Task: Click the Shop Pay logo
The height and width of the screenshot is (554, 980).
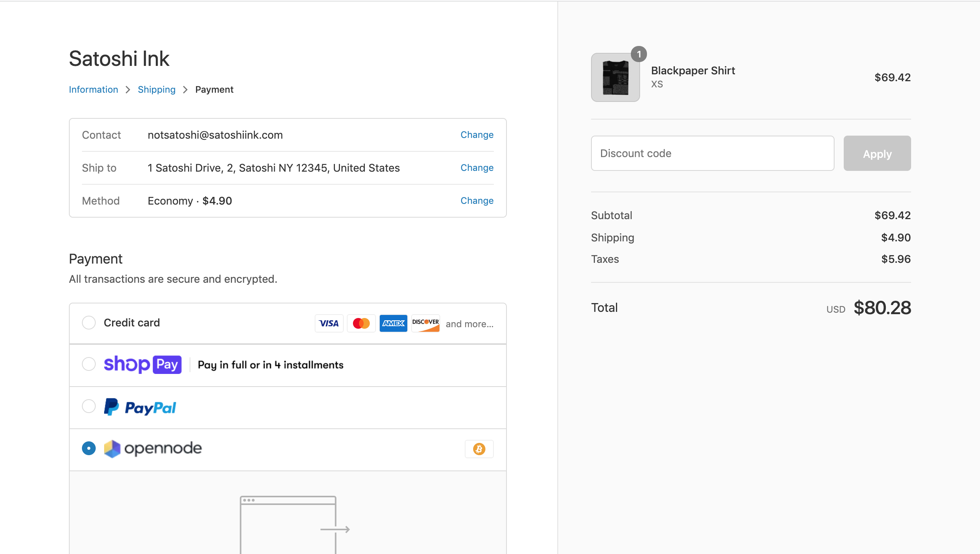Action: click(142, 364)
